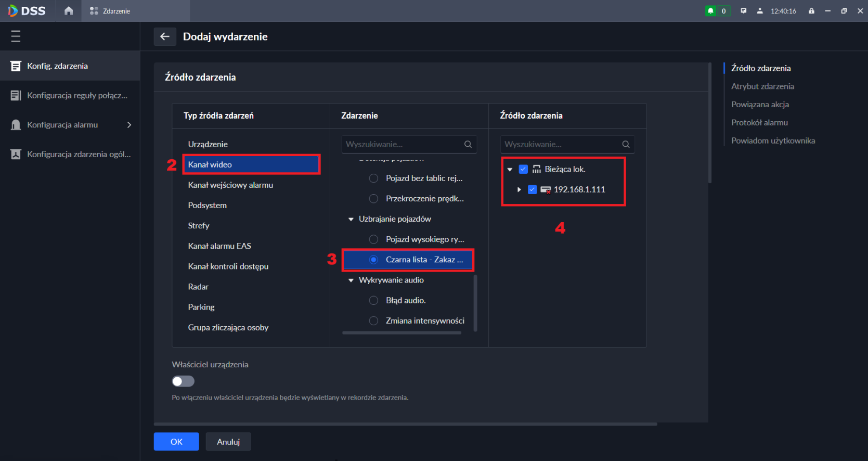
Task: Jump to the Powiązana akcja section
Action: 760,105
